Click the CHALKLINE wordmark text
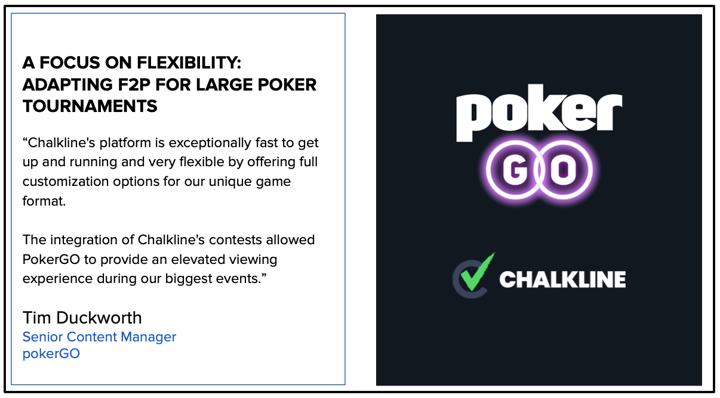The height and width of the screenshot is (398, 720). click(x=562, y=279)
